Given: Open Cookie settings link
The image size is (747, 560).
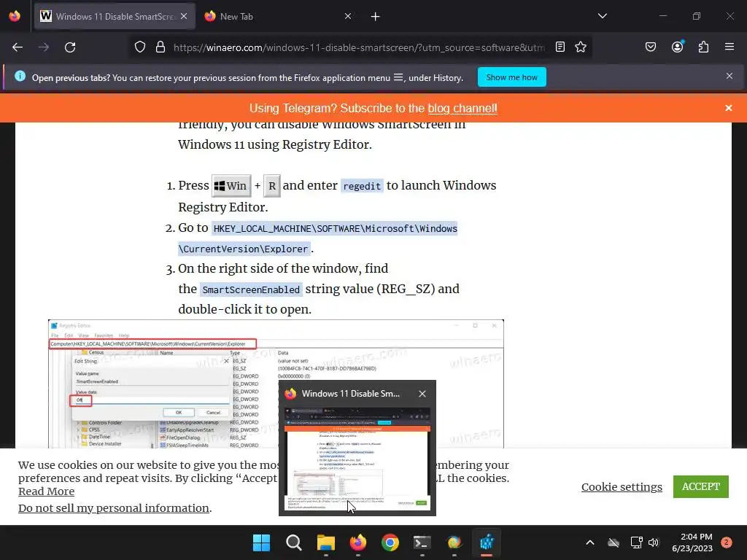Looking at the screenshot, I should [622, 486].
